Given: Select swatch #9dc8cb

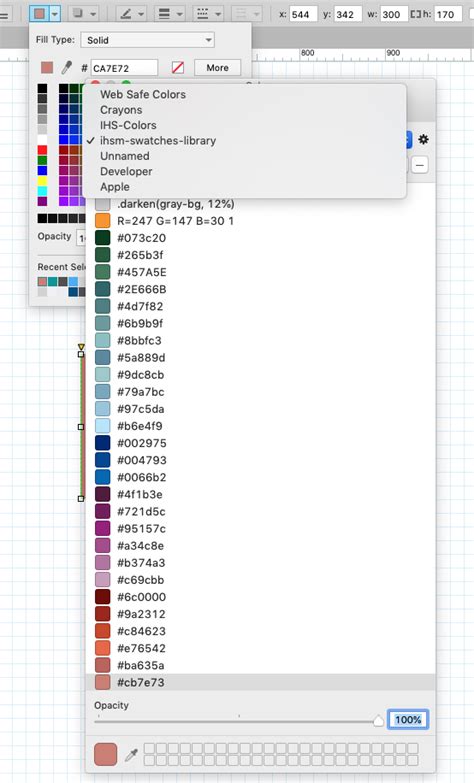Looking at the screenshot, I should [260, 375].
